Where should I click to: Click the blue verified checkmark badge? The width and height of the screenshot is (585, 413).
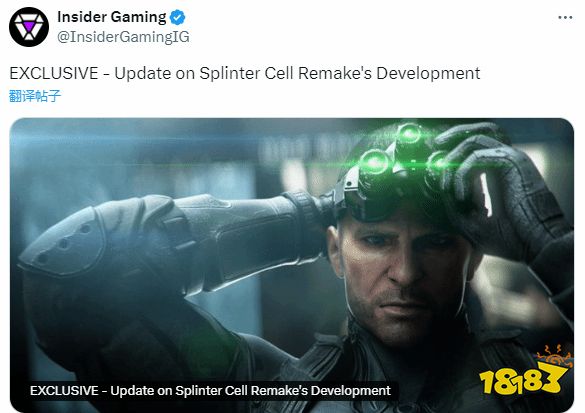(178, 18)
